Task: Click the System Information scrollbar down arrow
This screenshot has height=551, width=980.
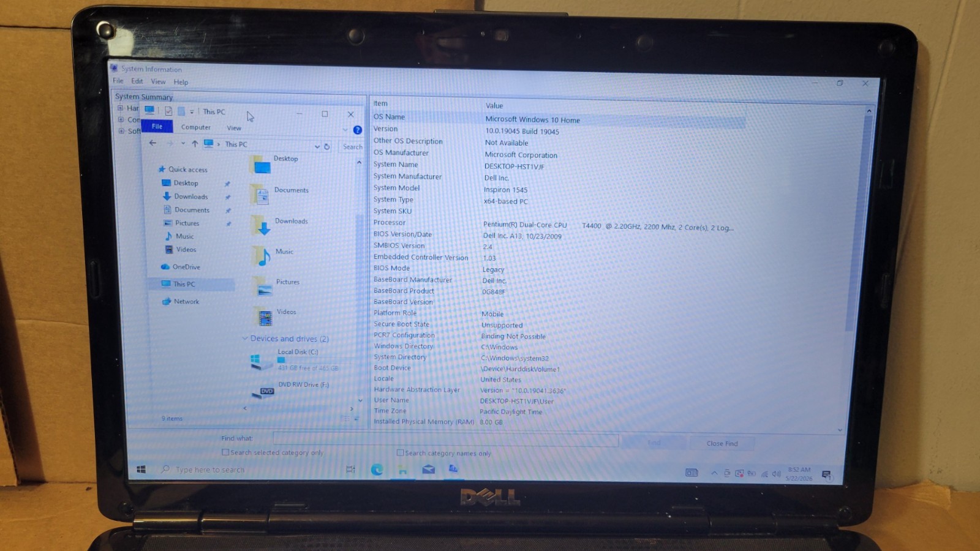Action: [x=840, y=430]
